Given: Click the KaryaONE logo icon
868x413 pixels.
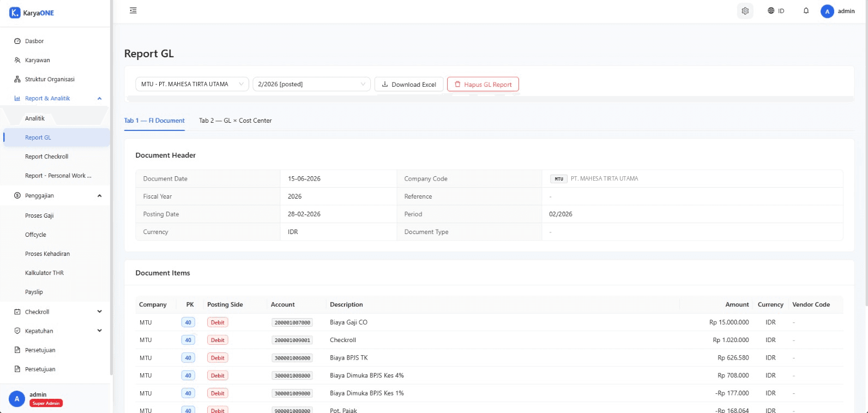Looking at the screenshot, I should pyautogui.click(x=15, y=13).
